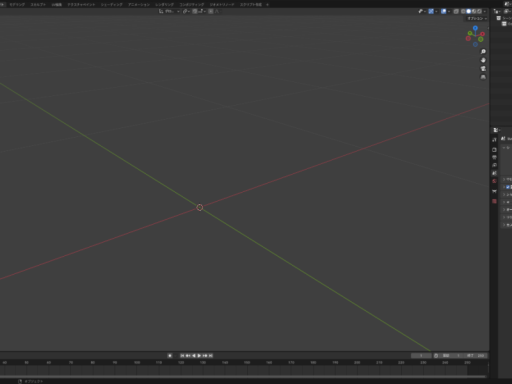Toggle X-ray mode
This screenshot has height=384, width=512.
[x=456, y=11]
